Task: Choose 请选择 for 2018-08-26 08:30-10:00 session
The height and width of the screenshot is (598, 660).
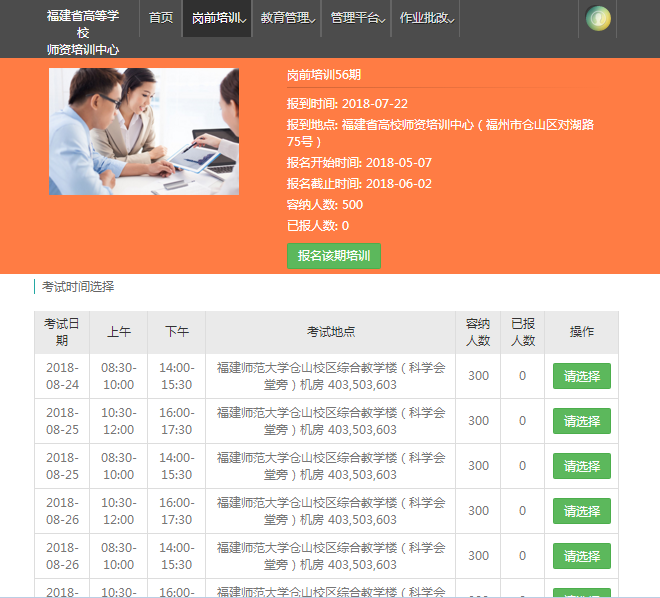Action: click(x=581, y=556)
